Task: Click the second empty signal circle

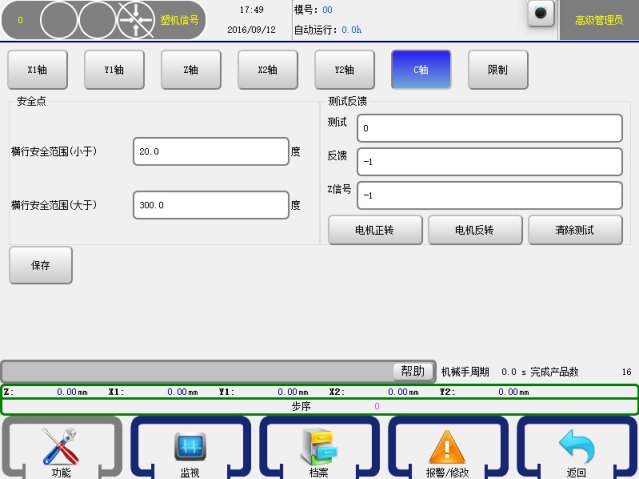Action: click(x=97, y=20)
